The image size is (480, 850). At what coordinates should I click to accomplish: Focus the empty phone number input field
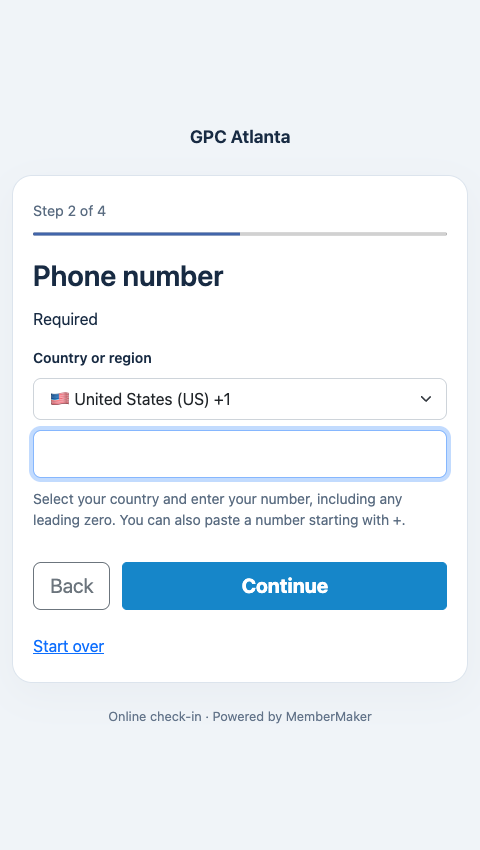click(x=240, y=454)
